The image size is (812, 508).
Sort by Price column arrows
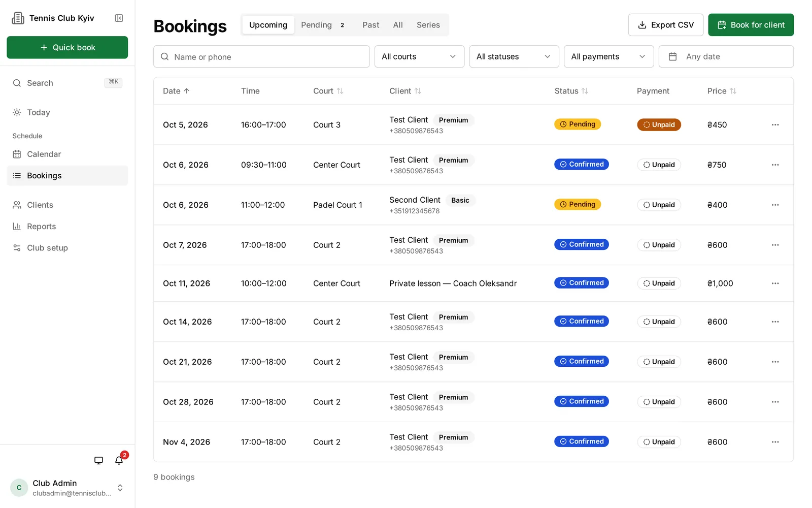[733, 91]
